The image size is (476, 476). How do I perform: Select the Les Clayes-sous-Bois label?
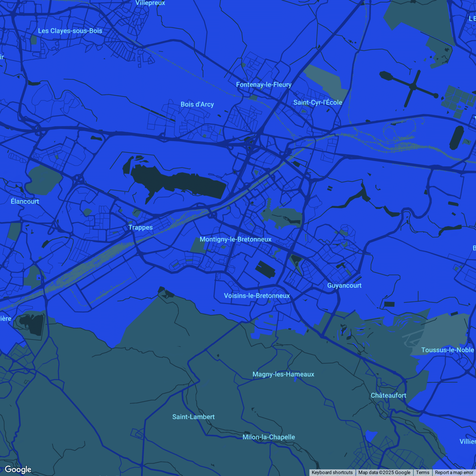70,31
